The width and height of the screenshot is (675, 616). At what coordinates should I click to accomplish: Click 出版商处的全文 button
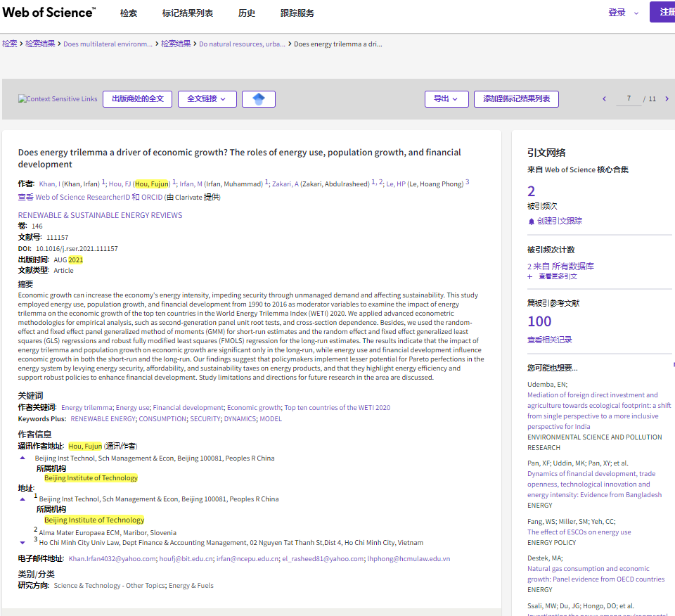pyautogui.click(x=137, y=99)
